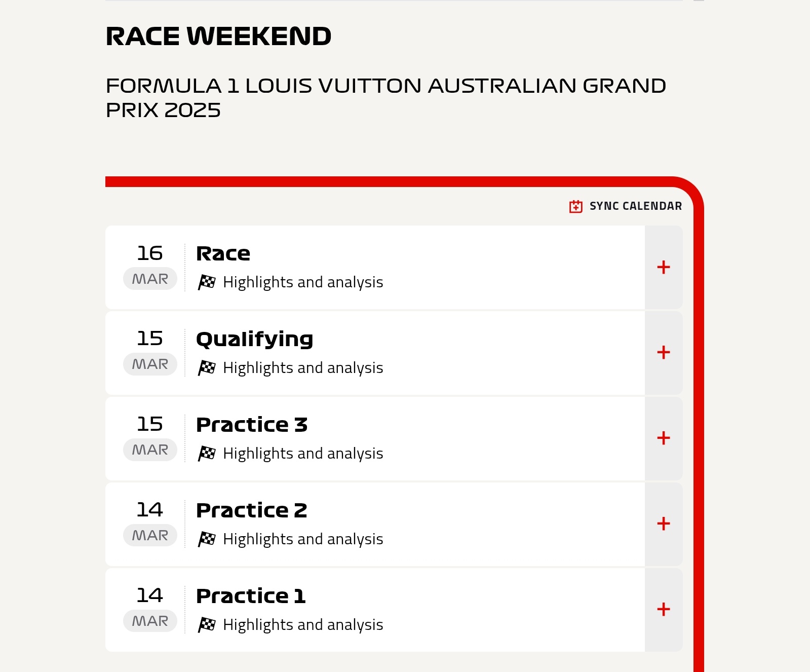This screenshot has height=672, width=810.
Task: Expand the Race session row
Action: click(663, 267)
